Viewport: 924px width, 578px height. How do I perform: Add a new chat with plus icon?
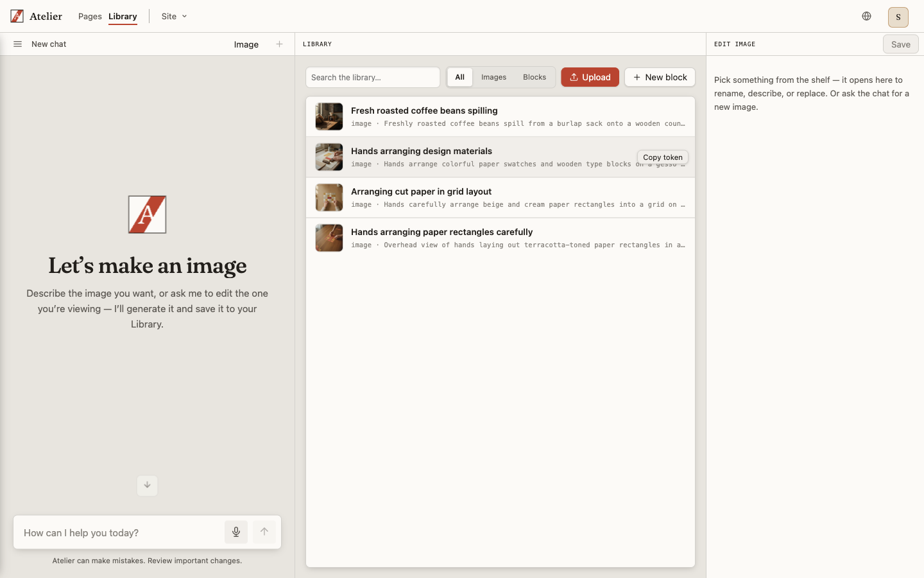coord(279,44)
